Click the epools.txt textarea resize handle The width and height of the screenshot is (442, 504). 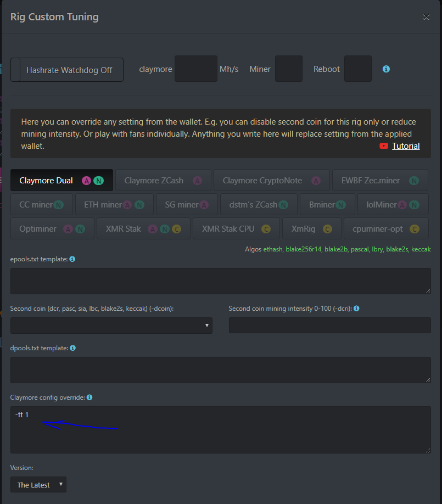[x=428, y=291]
